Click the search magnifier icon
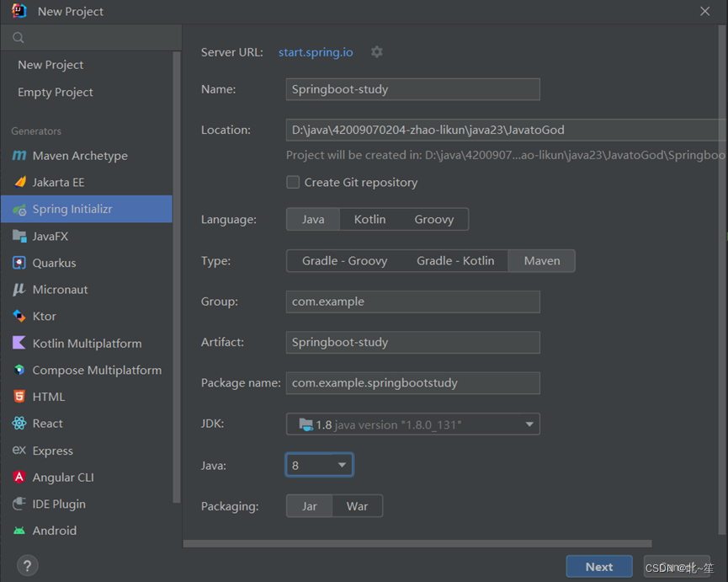728x582 pixels. click(x=19, y=38)
